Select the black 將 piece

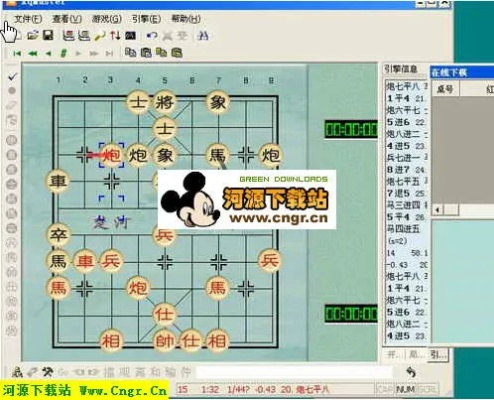tap(164, 102)
